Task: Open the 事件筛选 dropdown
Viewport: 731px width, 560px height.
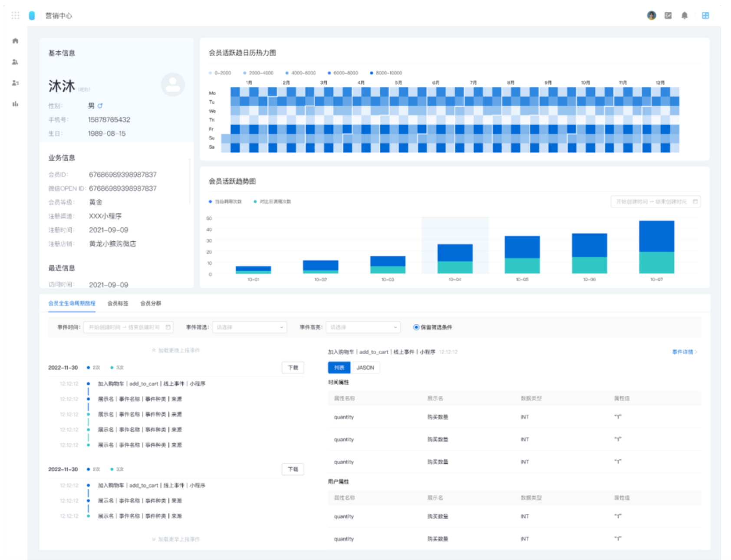Action: click(250, 327)
